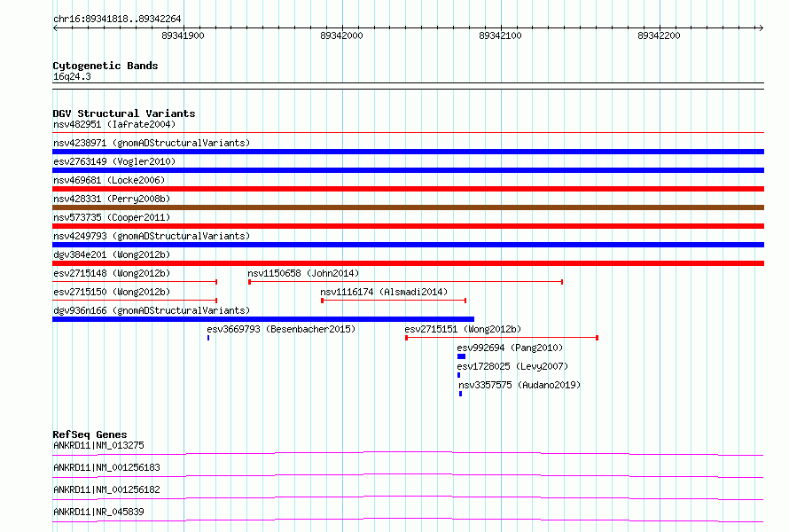Viewport: 789px width, 532px height.
Task: Click the small blue block under esv992694
Action: click(461, 356)
